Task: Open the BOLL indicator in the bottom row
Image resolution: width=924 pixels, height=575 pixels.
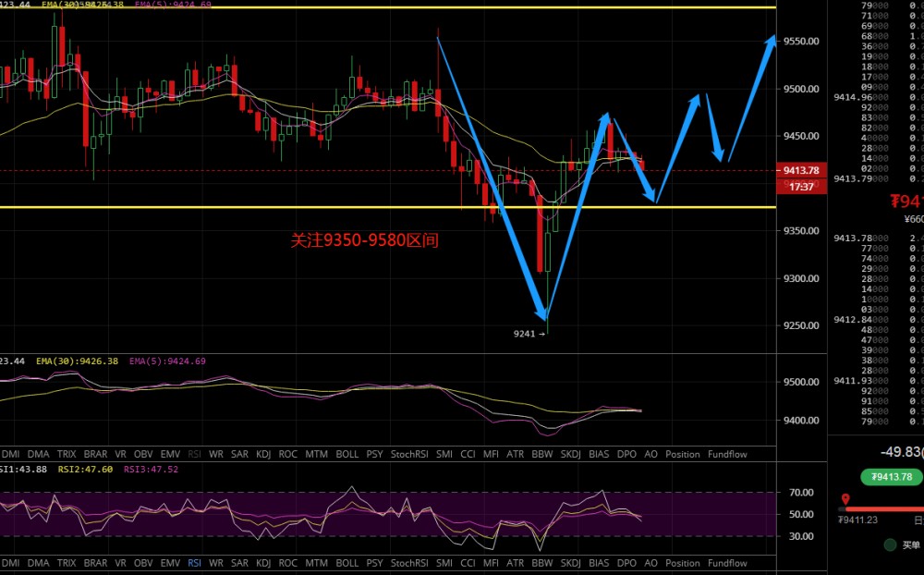Action: pyautogui.click(x=346, y=563)
